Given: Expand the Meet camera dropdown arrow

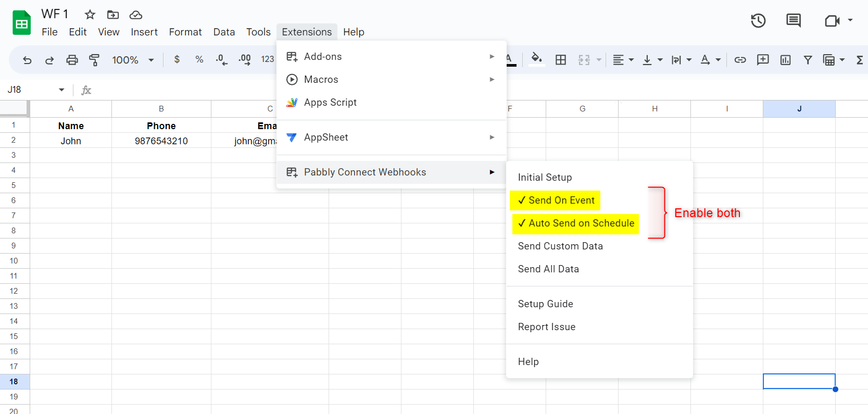Looking at the screenshot, I should pos(850,20).
